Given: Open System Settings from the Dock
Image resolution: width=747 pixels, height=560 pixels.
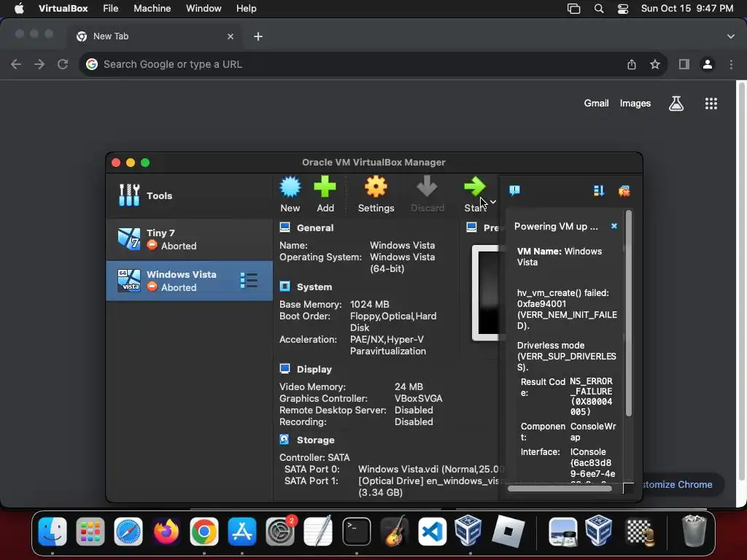Looking at the screenshot, I should tap(280, 532).
